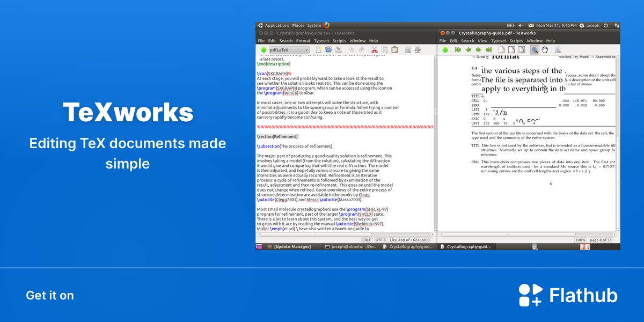This screenshot has height=322, width=644.
Task: Go to first page in PDF viewer
Action: 458,50
